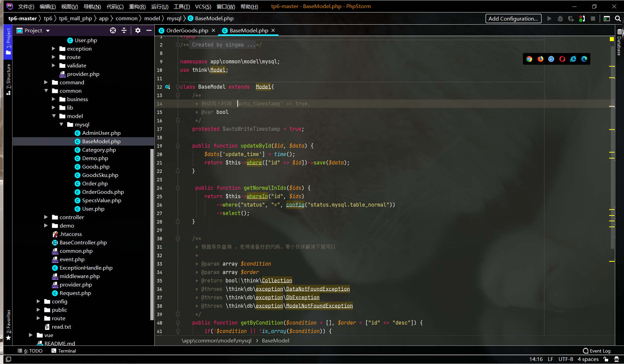Change 4 spaces indent setting
The image size is (624, 364).
[588, 359]
